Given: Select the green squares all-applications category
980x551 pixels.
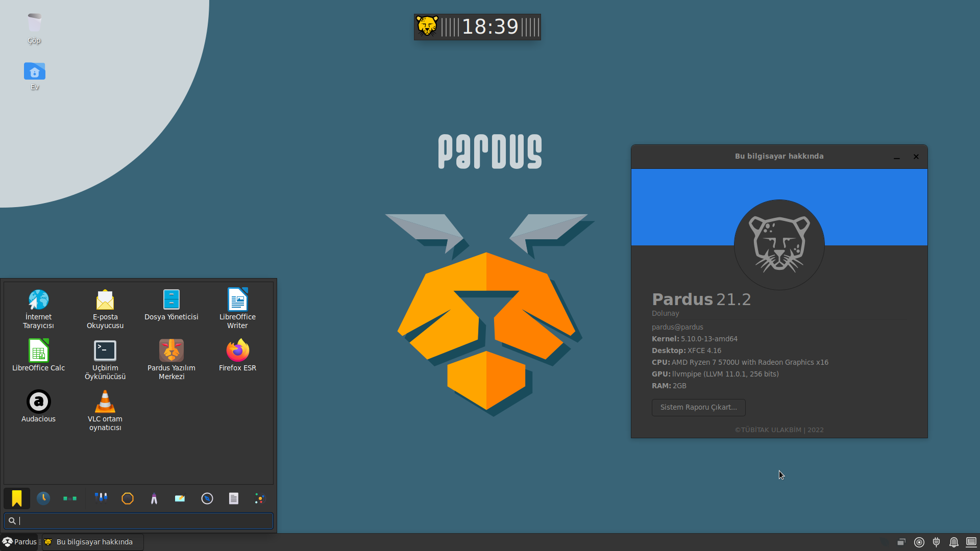Looking at the screenshot, I should 70,498.
